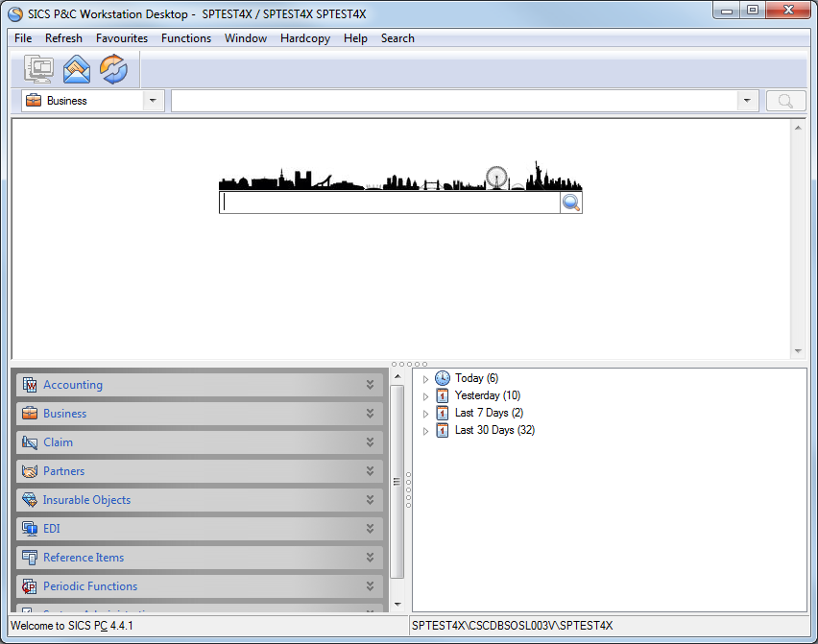Open the dropdown at the right of the search bar

click(x=746, y=100)
